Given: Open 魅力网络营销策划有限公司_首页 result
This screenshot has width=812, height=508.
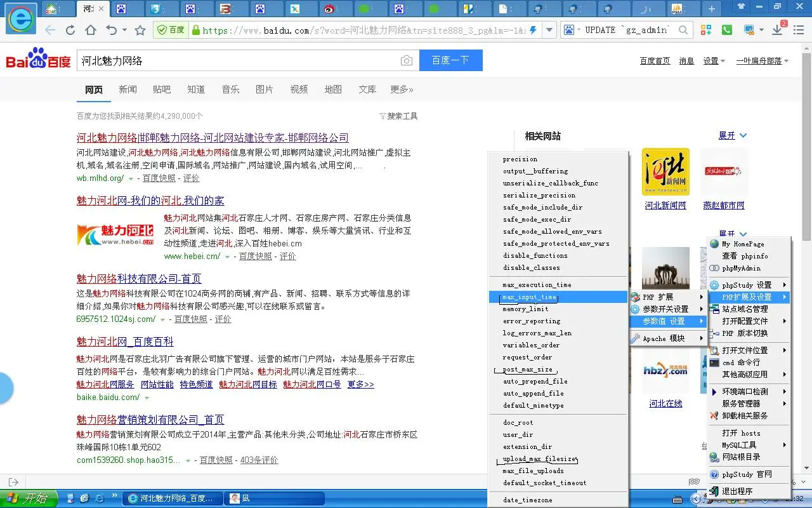Looking at the screenshot, I should pyautogui.click(x=150, y=420).
